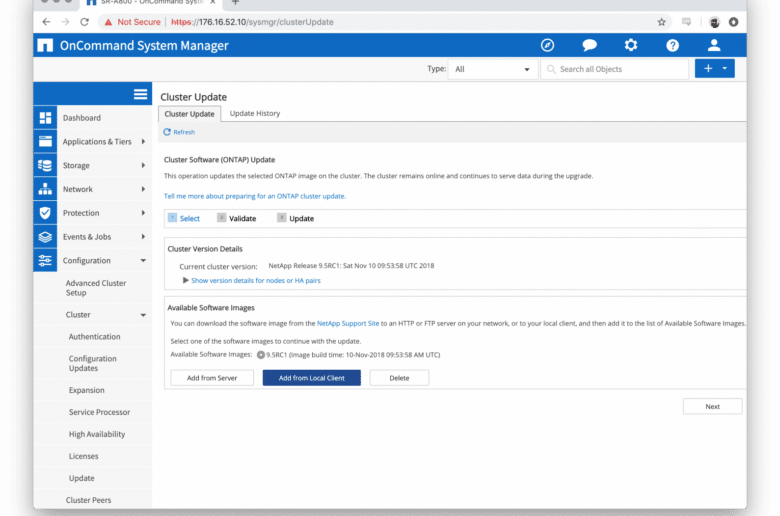The width and height of the screenshot is (780, 516).
Task: Open Update menu item in sidebar
Action: [82, 478]
